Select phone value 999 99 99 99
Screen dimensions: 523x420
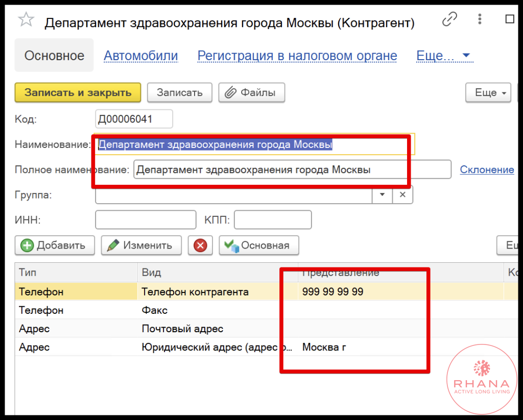click(x=332, y=292)
